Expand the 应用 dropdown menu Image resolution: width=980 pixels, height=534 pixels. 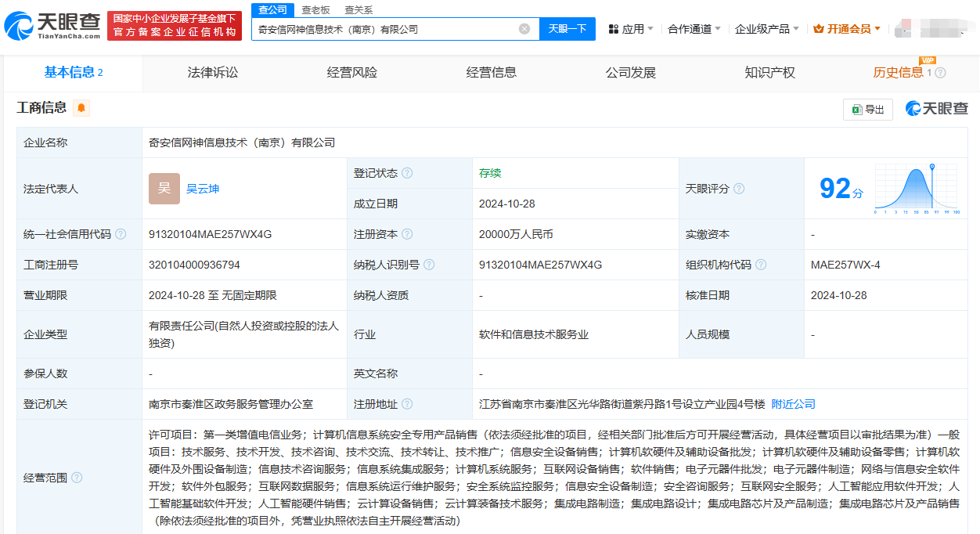pos(632,29)
